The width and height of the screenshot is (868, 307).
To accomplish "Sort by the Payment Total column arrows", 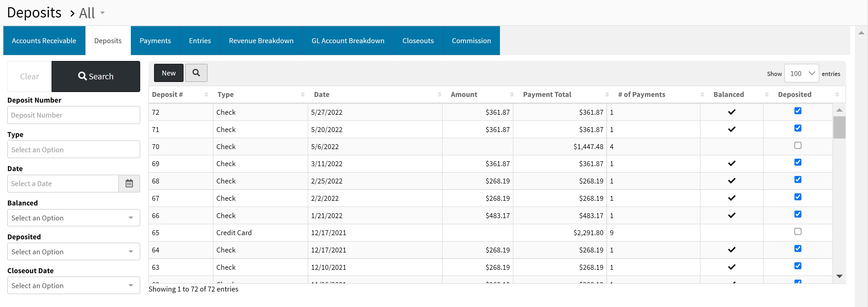I will click(607, 95).
